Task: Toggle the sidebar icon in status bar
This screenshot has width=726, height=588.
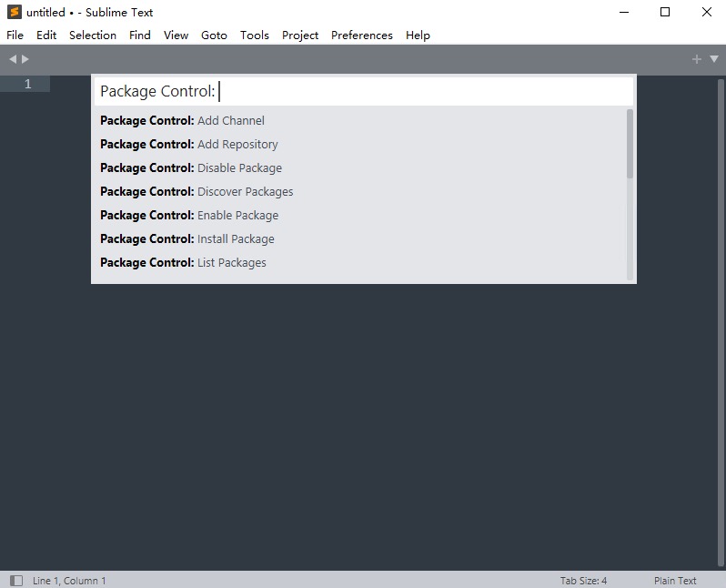Action: pos(16,580)
